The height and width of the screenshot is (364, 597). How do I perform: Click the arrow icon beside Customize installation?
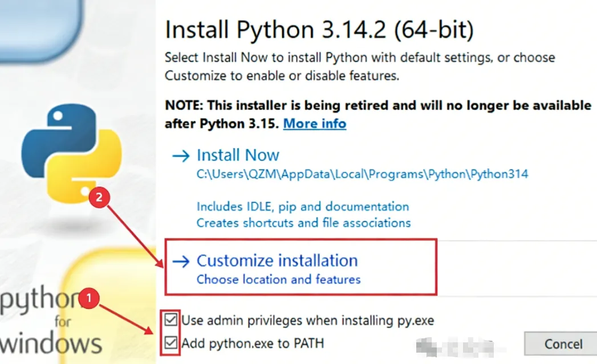[181, 261]
